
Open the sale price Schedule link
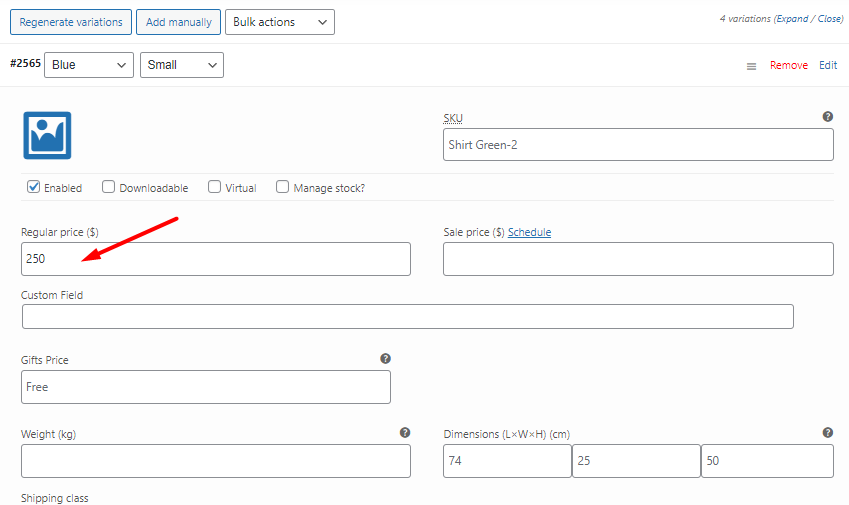pyautogui.click(x=530, y=232)
